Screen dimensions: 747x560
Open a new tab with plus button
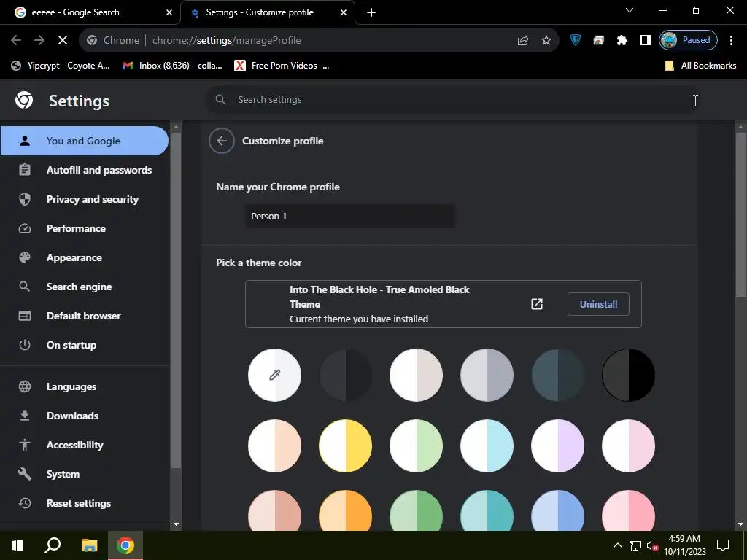pyautogui.click(x=371, y=13)
